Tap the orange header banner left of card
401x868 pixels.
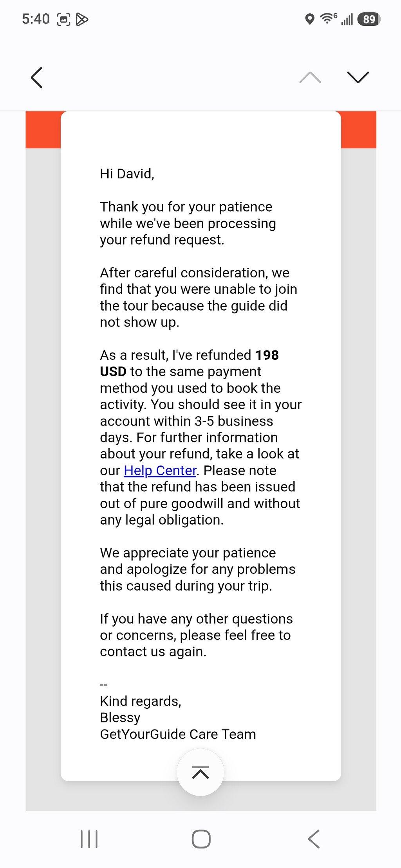pos(43,130)
